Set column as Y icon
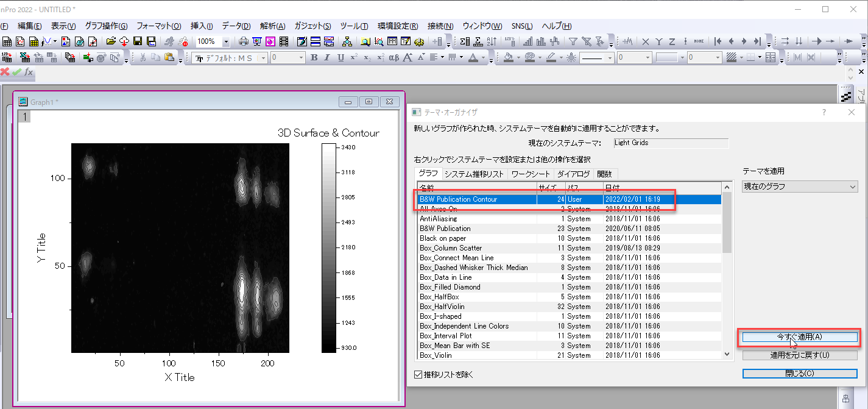 (x=658, y=41)
